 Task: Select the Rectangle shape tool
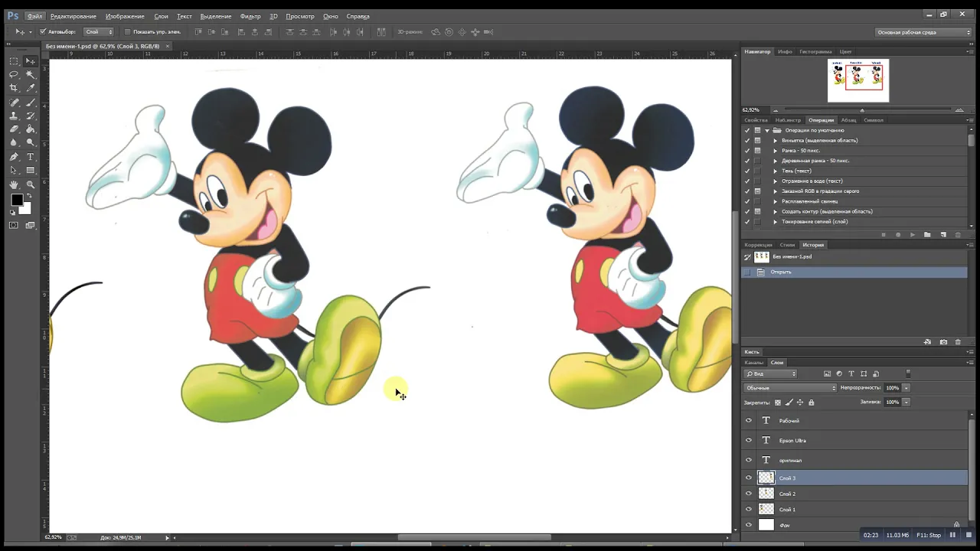31,170
